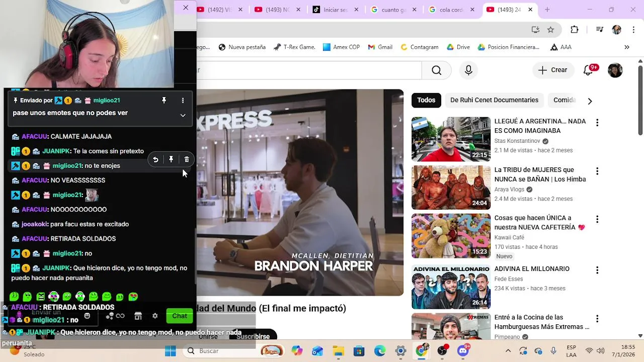Open Chrome profile picture in toolbar
The image size is (644, 362).
(616, 30)
